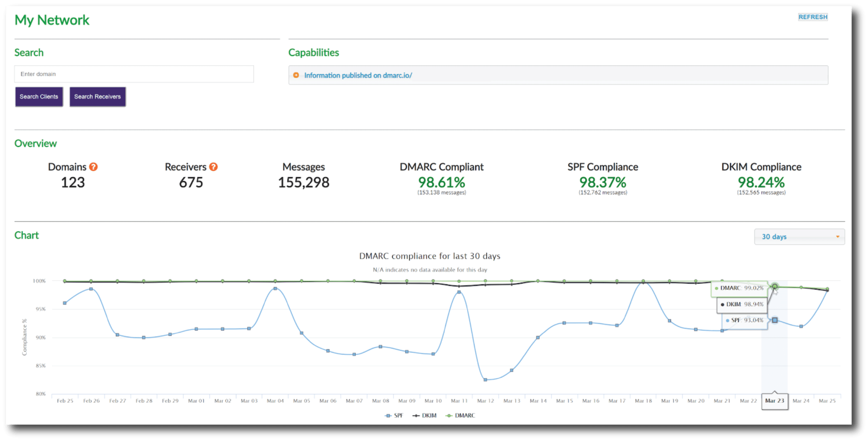Click the Receivers help question mark icon
Viewport: 868px width, 441px height.
(x=214, y=166)
